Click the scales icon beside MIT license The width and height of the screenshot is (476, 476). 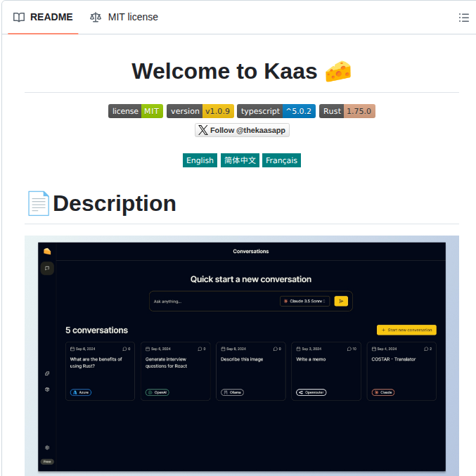pyautogui.click(x=96, y=18)
